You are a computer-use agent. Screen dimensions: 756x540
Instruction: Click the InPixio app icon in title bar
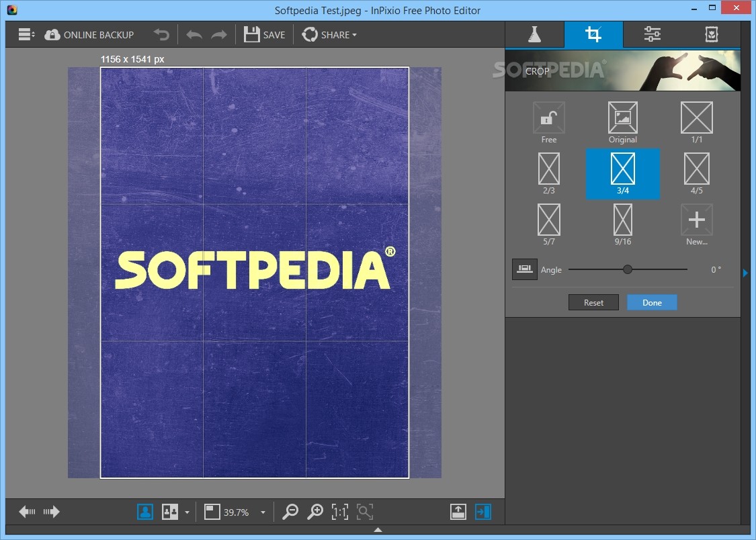12,9
